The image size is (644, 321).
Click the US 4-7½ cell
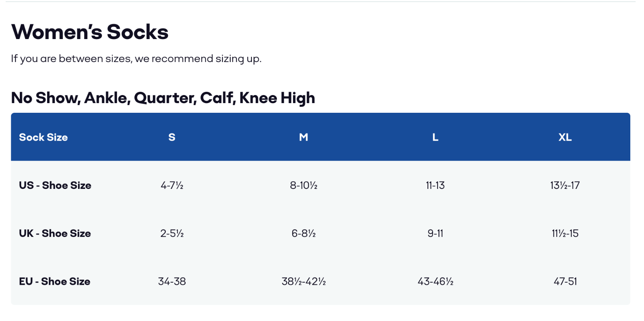coord(172,185)
